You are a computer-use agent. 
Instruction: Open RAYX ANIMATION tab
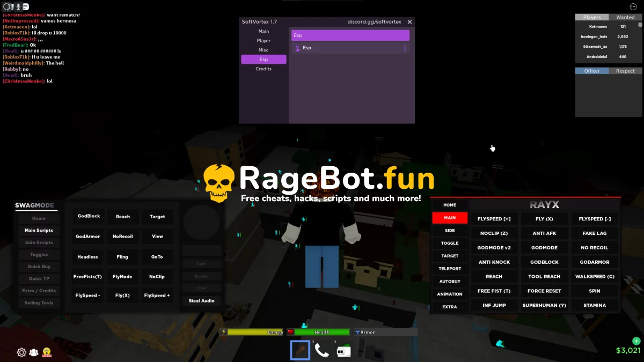pyautogui.click(x=450, y=294)
